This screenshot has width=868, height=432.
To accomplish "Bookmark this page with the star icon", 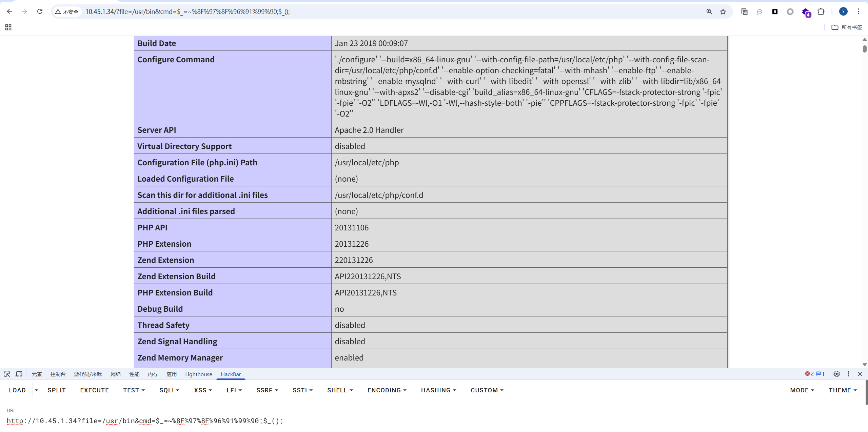I will pyautogui.click(x=723, y=12).
